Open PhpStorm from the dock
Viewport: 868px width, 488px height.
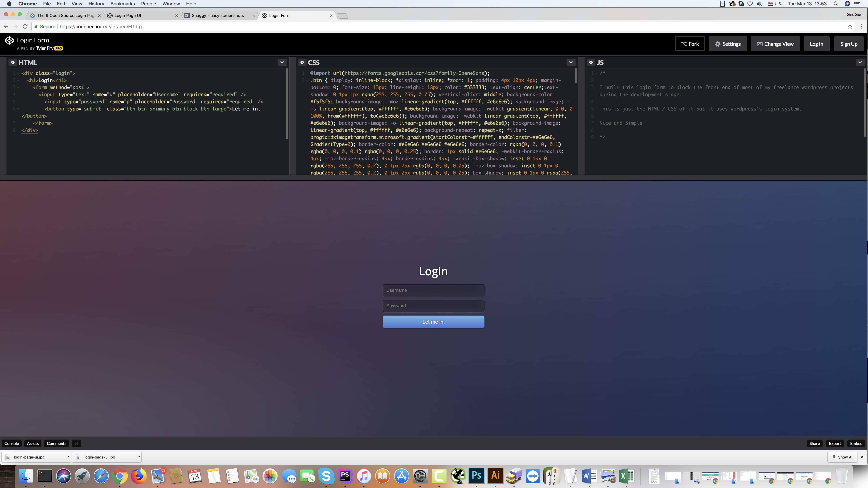pyautogui.click(x=345, y=476)
